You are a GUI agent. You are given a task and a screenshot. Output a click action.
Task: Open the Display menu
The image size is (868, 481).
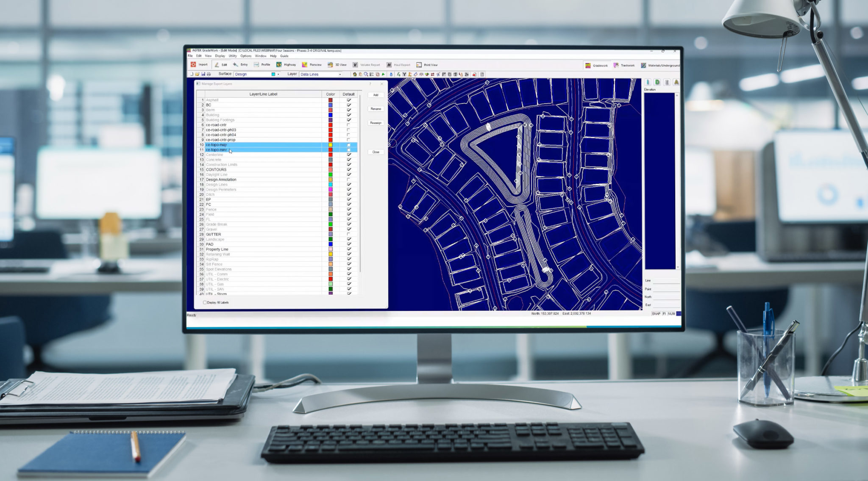[220, 56]
